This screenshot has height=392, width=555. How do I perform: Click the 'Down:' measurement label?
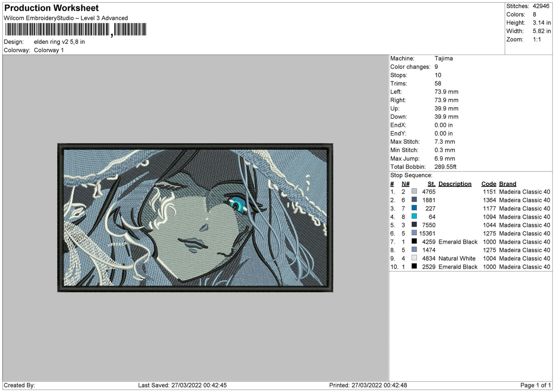click(399, 116)
